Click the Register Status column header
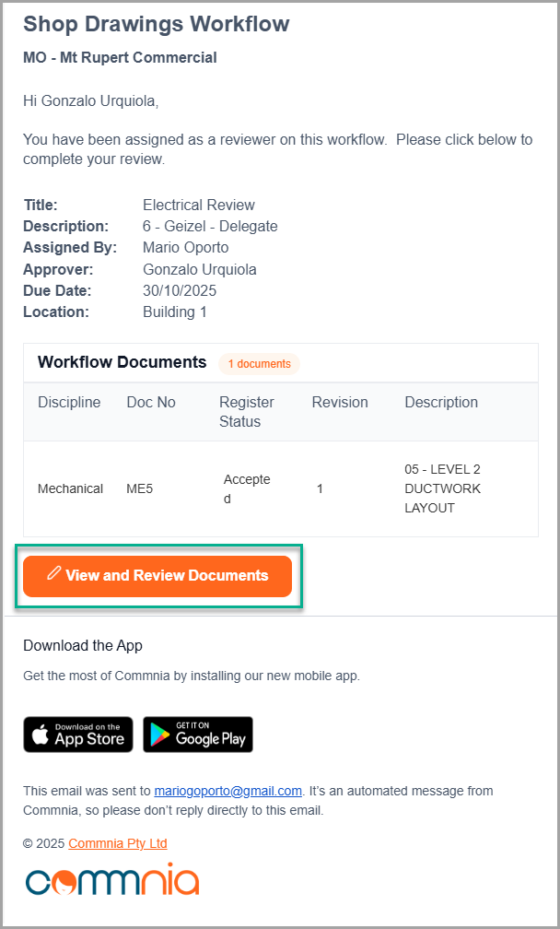This screenshot has width=560, height=929. (247, 412)
